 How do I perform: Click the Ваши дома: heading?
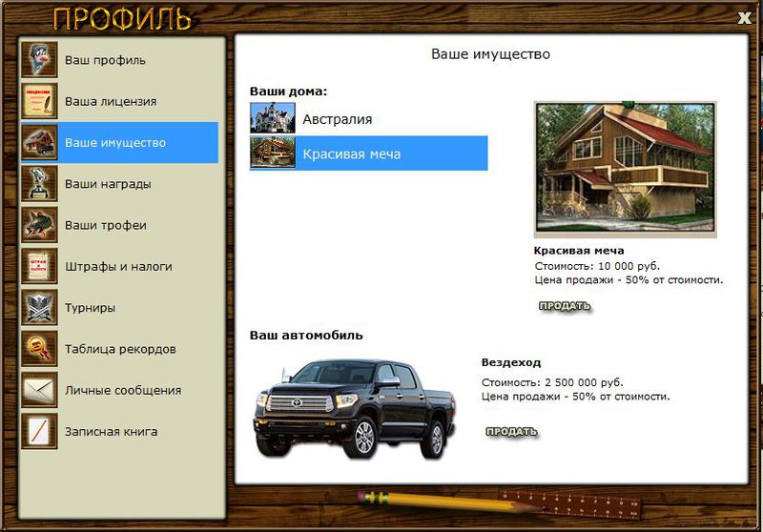(x=289, y=92)
